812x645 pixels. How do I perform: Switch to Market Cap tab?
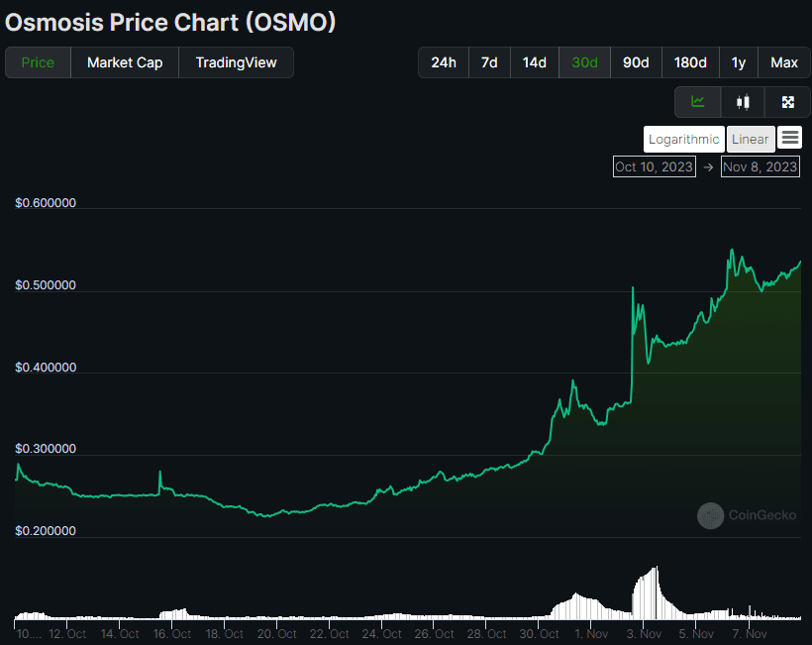(x=125, y=62)
